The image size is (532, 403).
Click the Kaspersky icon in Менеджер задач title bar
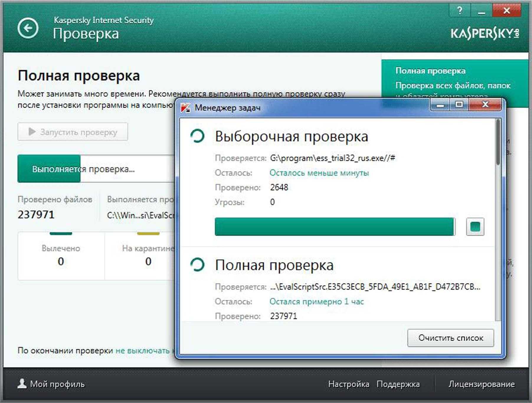(185, 108)
